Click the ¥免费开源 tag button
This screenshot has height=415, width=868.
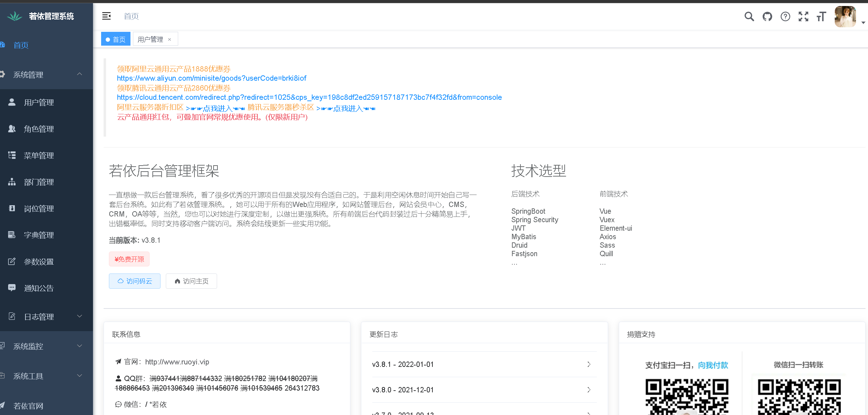pyautogui.click(x=129, y=259)
